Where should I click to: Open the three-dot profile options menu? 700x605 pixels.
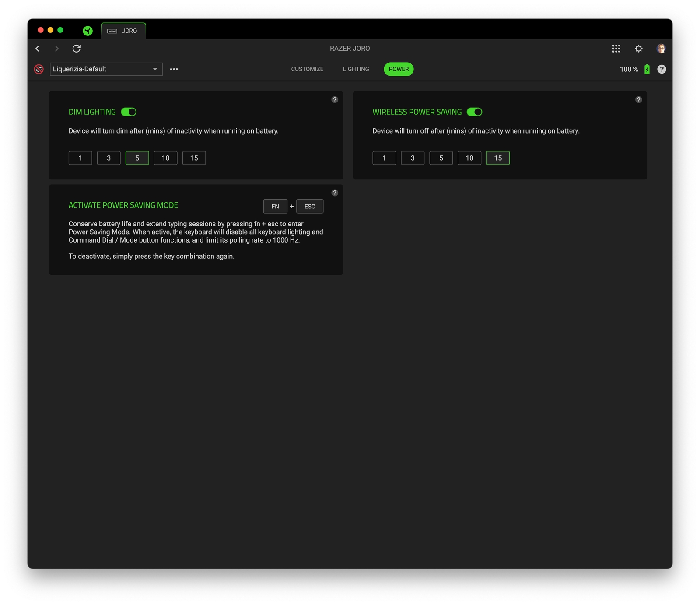[x=174, y=69]
